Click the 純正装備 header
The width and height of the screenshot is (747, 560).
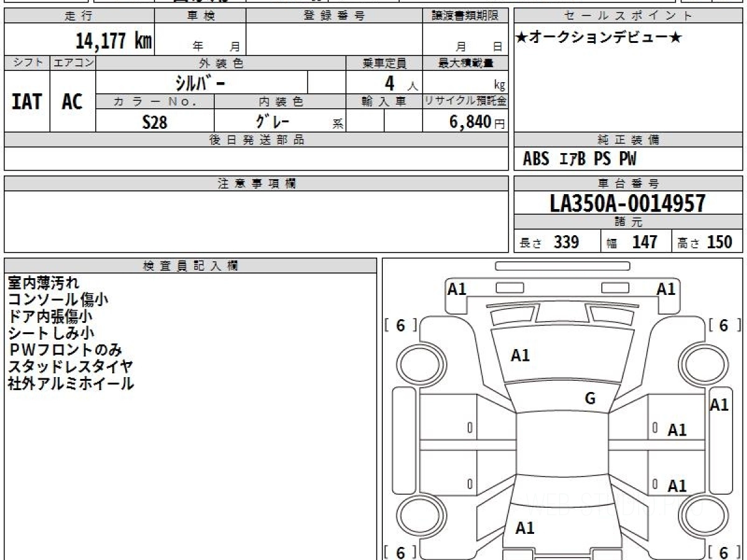628,140
